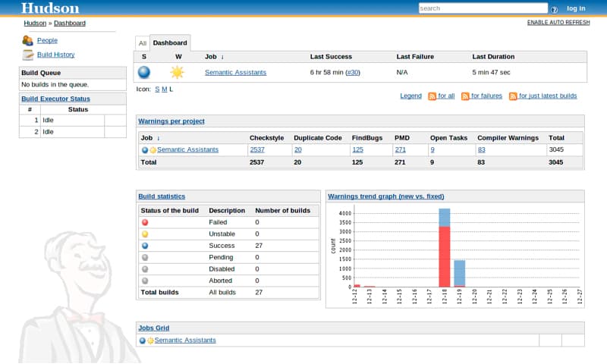Sort Warnings per project table by Job arrow
Image resolution: width=607 pixels, height=364 pixels.
(159, 138)
